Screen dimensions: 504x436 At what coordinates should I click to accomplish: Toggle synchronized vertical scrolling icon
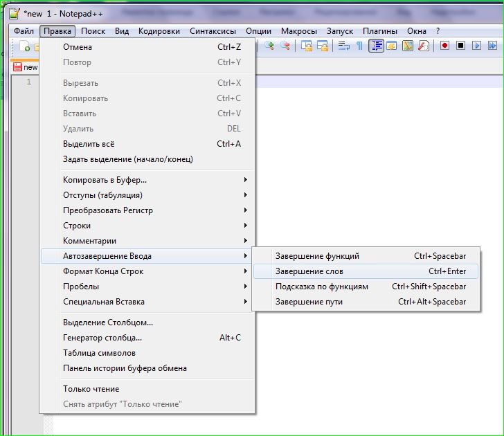click(x=306, y=46)
